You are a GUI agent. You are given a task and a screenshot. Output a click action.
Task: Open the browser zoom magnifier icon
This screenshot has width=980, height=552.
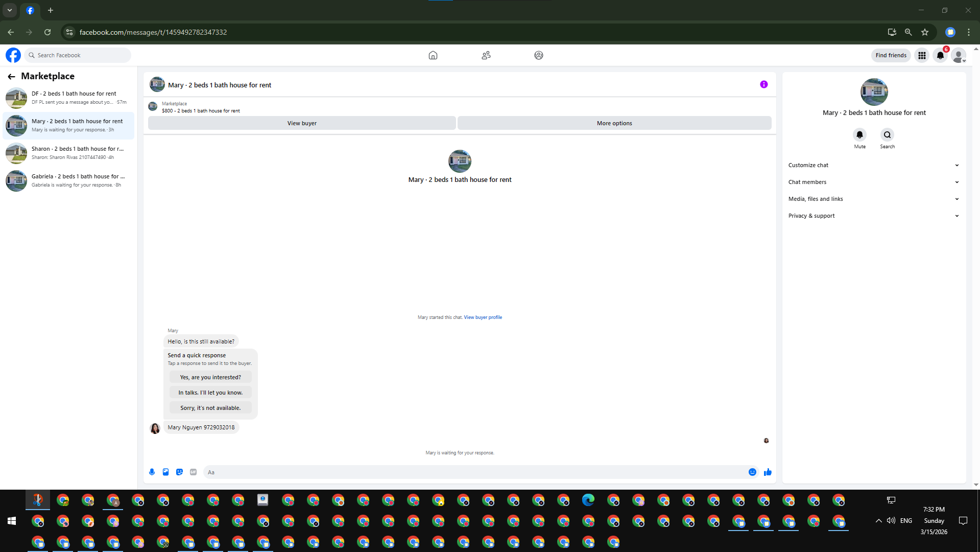pyautogui.click(x=909, y=32)
